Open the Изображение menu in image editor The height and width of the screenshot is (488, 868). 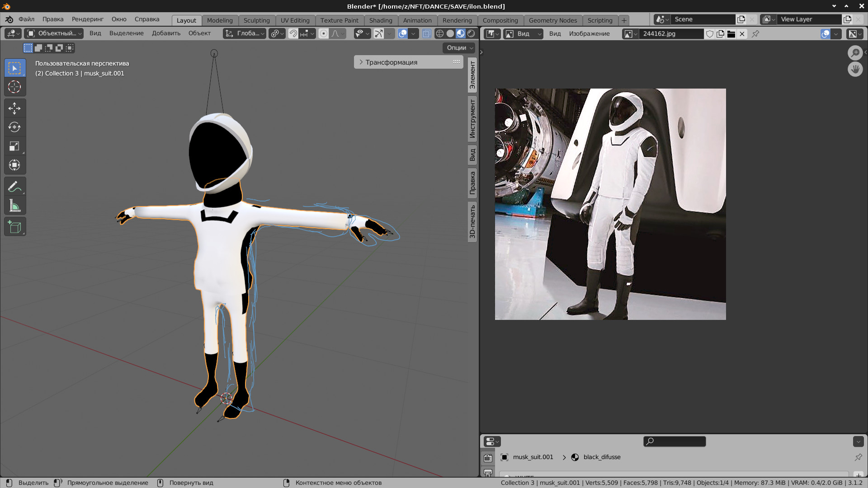(x=589, y=34)
